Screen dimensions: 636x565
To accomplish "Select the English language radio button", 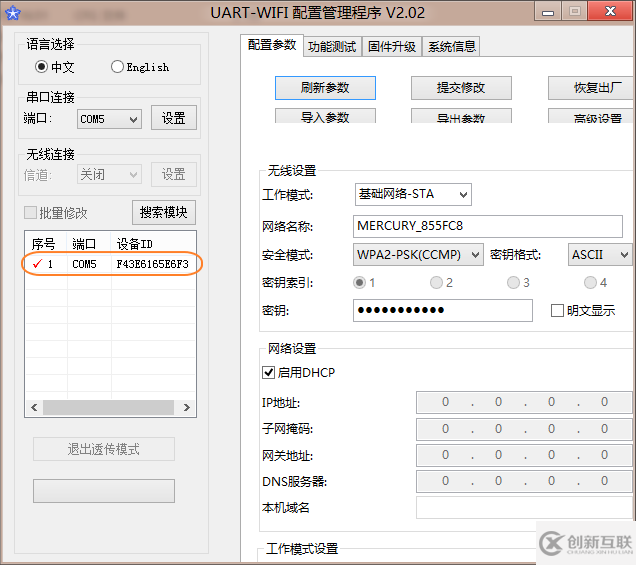I will (x=117, y=66).
